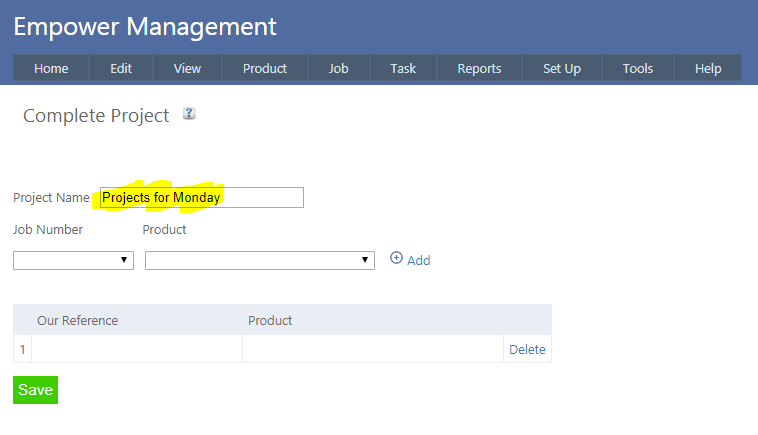The height and width of the screenshot is (435, 758).
Task: Open the Product menu
Action: pos(265,68)
